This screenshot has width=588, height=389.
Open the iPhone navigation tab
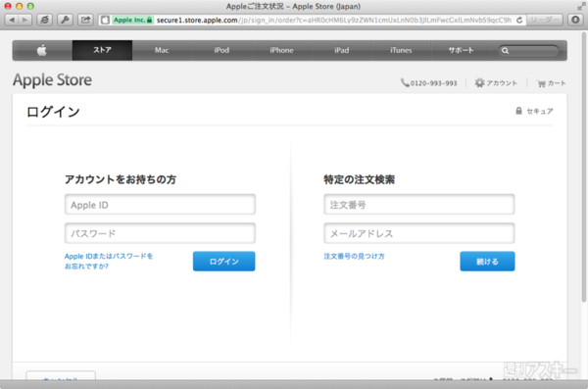(x=281, y=50)
